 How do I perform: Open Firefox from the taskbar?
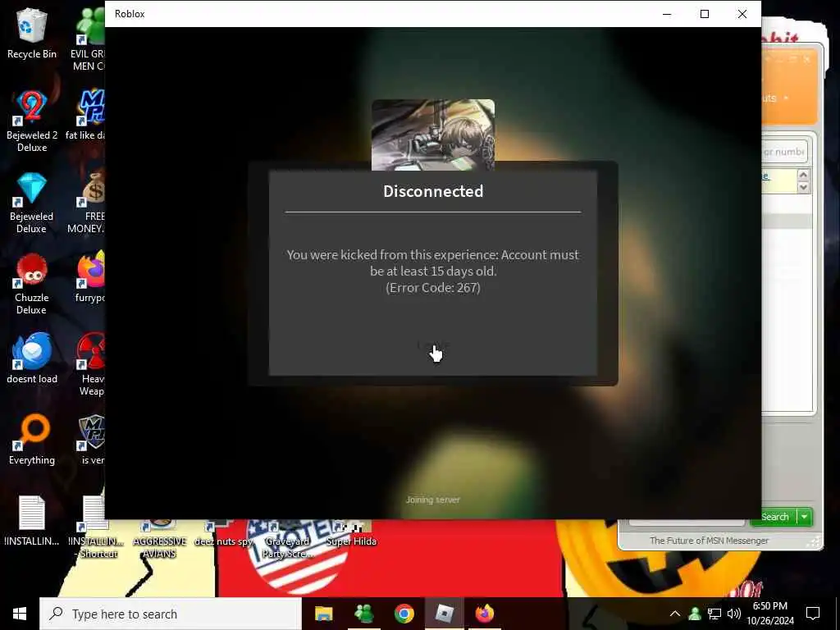[x=484, y=614]
